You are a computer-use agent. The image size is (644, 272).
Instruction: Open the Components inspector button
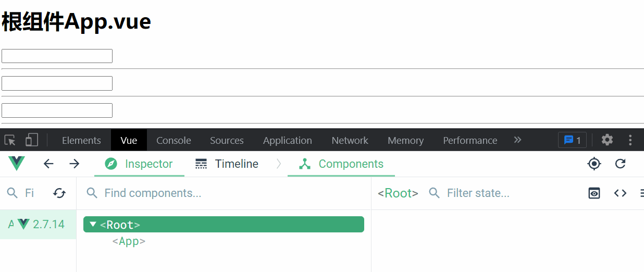[341, 164]
